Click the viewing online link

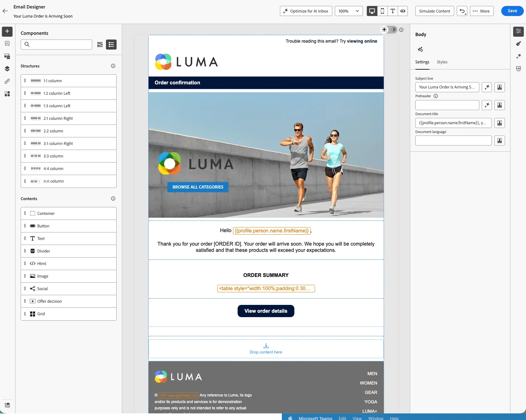(362, 41)
